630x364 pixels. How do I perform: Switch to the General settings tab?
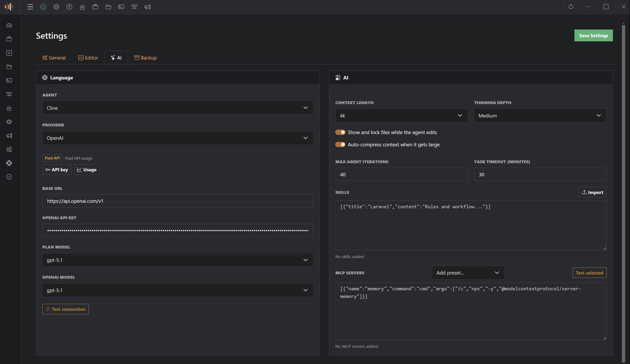[54, 58]
